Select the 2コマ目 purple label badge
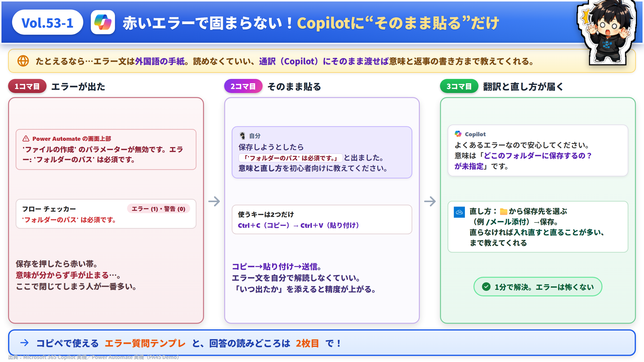The width and height of the screenshot is (644, 362). coord(243,86)
